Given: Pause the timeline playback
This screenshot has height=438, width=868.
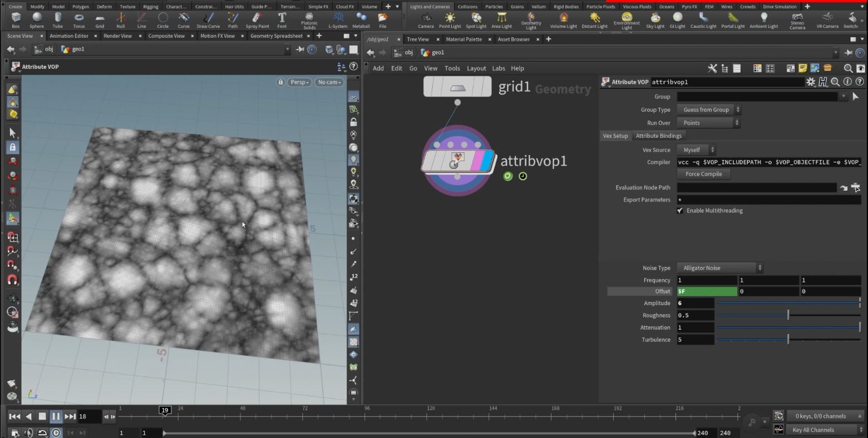Looking at the screenshot, I should point(56,416).
